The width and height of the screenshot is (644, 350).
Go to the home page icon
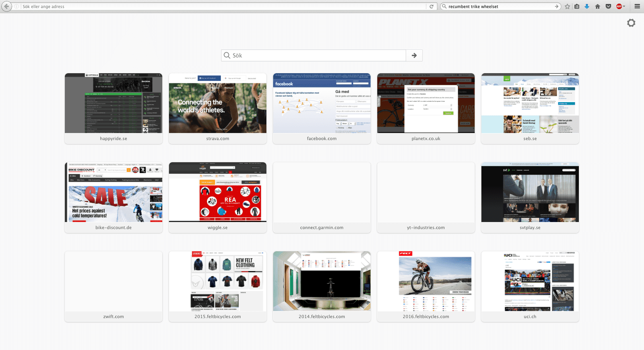[x=598, y=6]
